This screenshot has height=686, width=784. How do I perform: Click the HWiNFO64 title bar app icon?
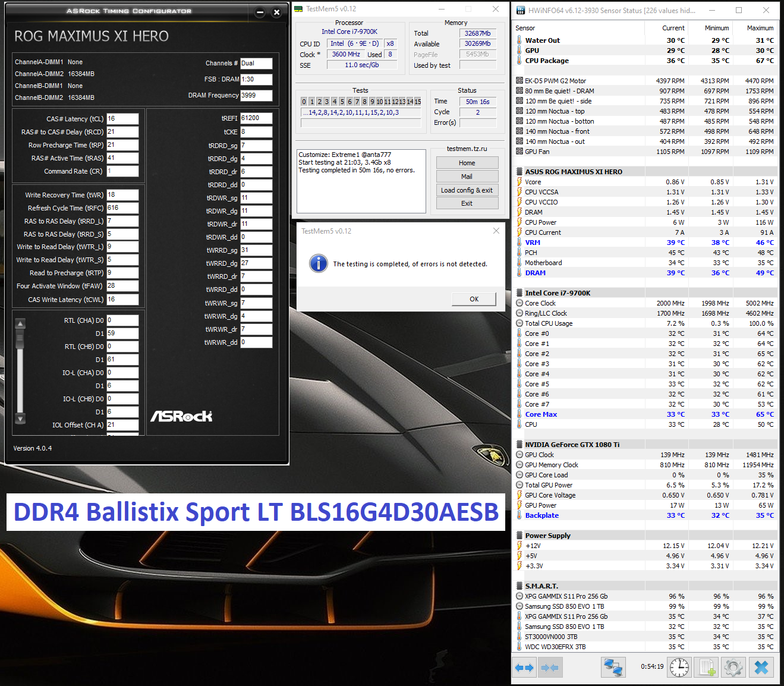[521, 10]
